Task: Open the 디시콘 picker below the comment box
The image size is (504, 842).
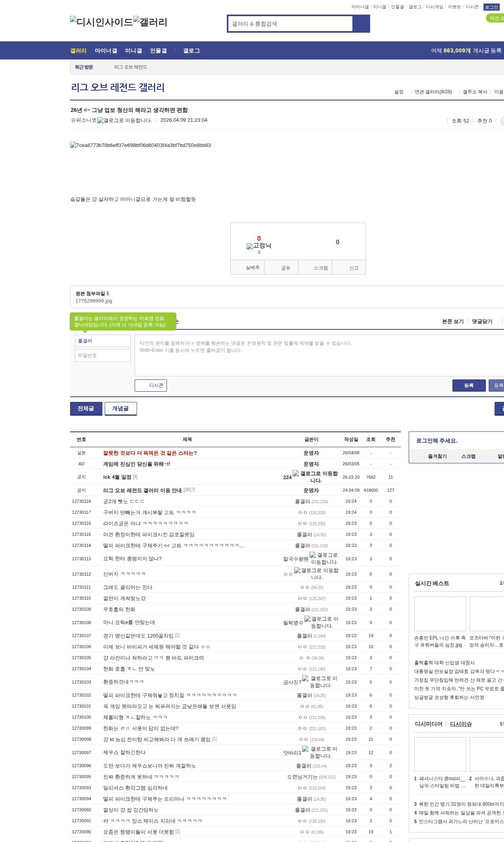Action: (x=151, y=385)
